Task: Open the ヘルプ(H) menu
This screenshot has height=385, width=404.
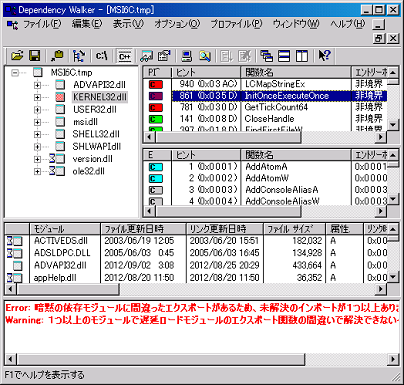Action: (x=348, y=24)
